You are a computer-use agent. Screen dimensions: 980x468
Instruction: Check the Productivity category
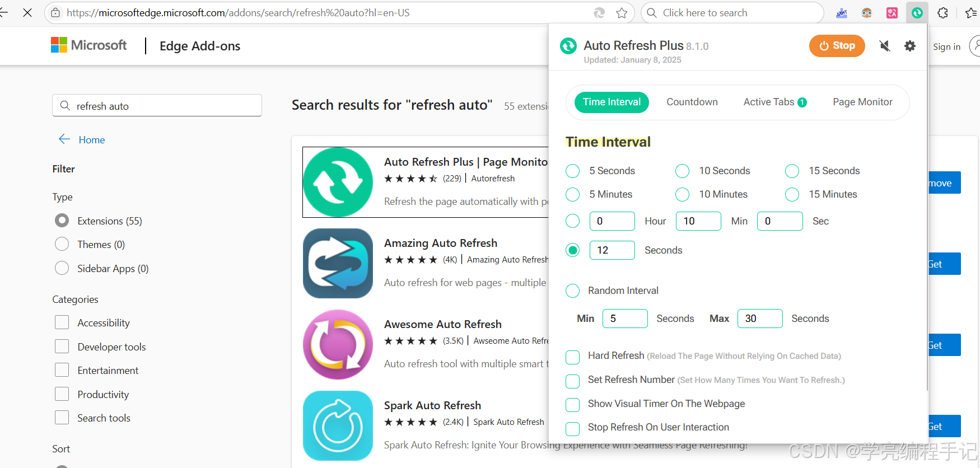pos(62,394)
